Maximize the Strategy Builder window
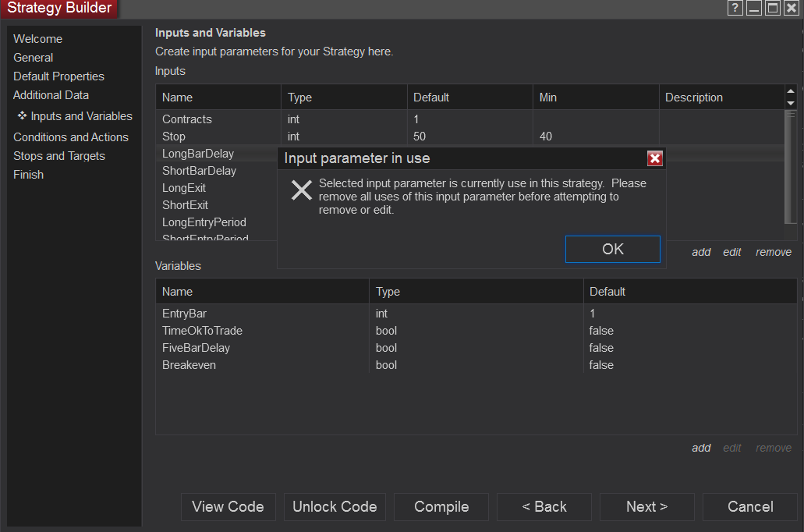The width and height of the screenshot is (804, 532). tap(773, 8)
